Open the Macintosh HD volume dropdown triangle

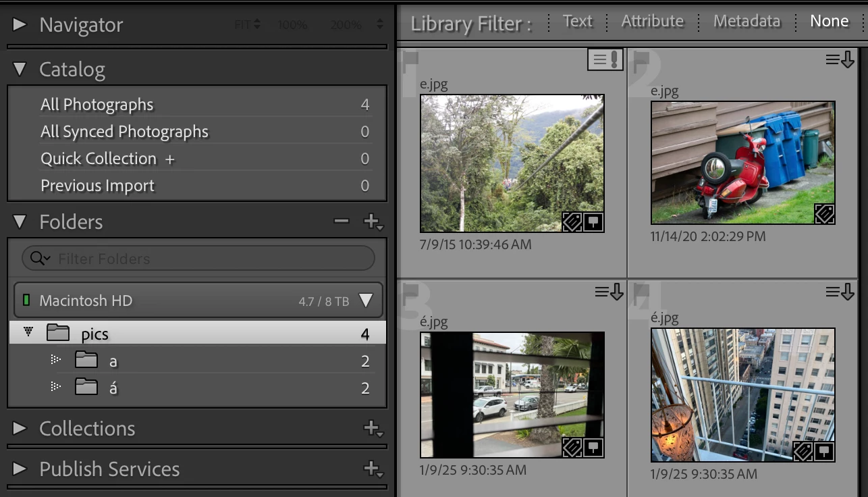pyautogui.click(x=365, y=300)
